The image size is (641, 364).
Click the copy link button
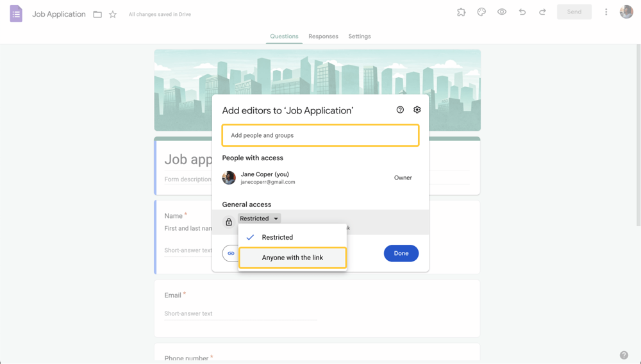tap(231, 253)
